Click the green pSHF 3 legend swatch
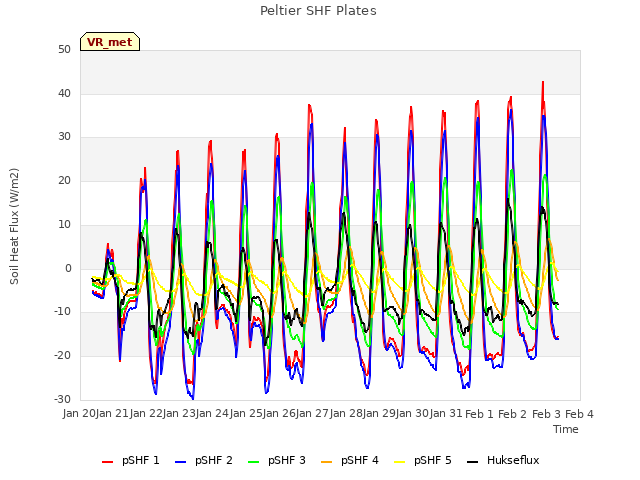The height and width of the screenshot is (480, 640). [x=253, y=462]
